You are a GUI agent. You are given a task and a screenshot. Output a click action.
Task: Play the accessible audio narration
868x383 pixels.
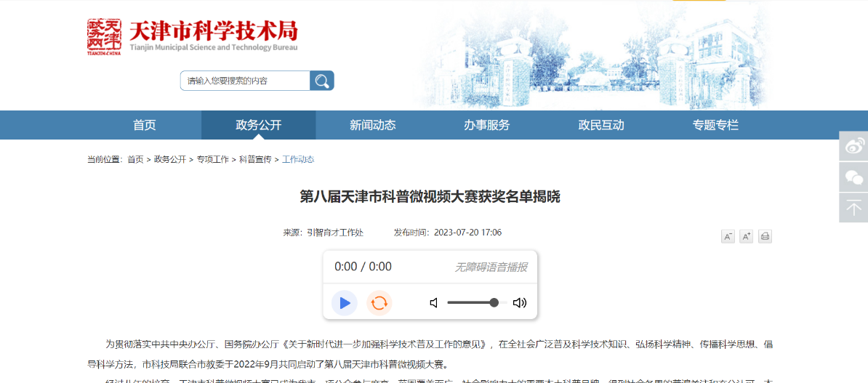[x=345, y=303]
